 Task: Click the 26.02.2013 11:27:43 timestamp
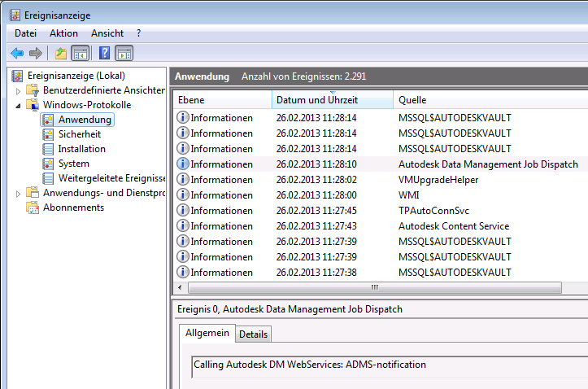pos(316,226)
